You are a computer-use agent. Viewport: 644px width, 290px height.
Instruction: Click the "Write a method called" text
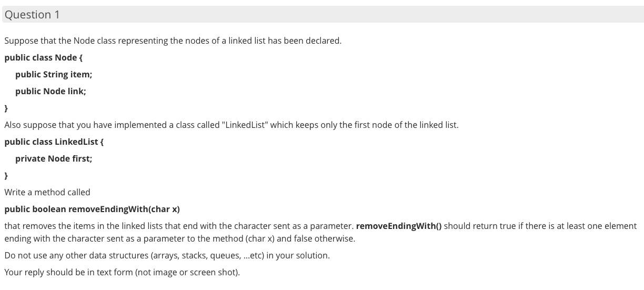click(47, 192)
